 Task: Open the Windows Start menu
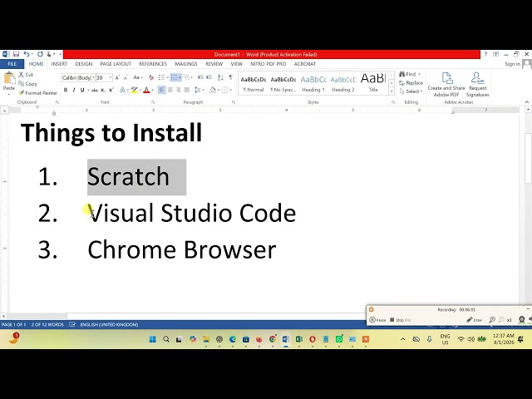[153, 339]
